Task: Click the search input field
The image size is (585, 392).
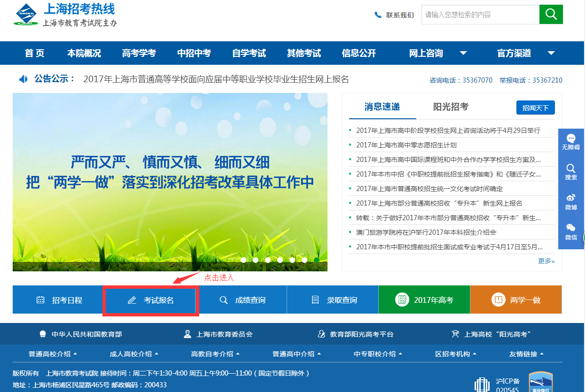Action: click(x=479, y=15)
